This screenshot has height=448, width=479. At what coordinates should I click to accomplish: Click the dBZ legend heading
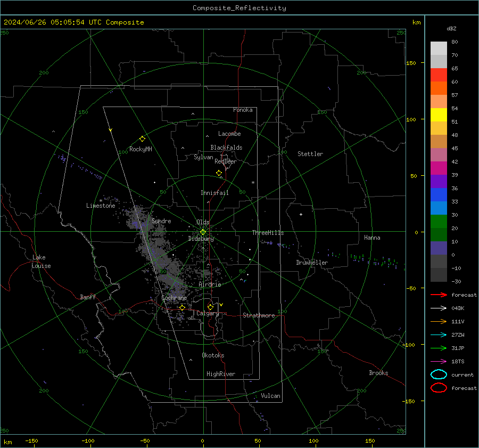click(451, 28)
